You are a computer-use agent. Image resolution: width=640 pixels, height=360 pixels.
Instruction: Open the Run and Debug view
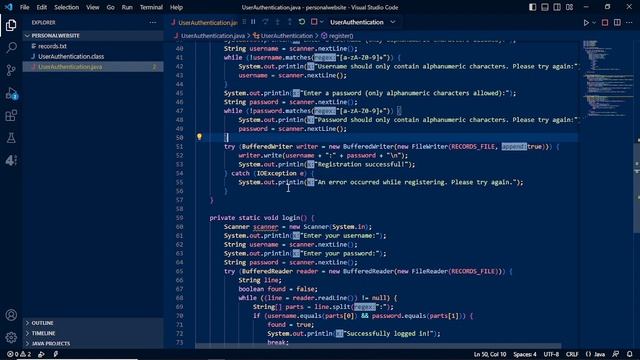11,93
